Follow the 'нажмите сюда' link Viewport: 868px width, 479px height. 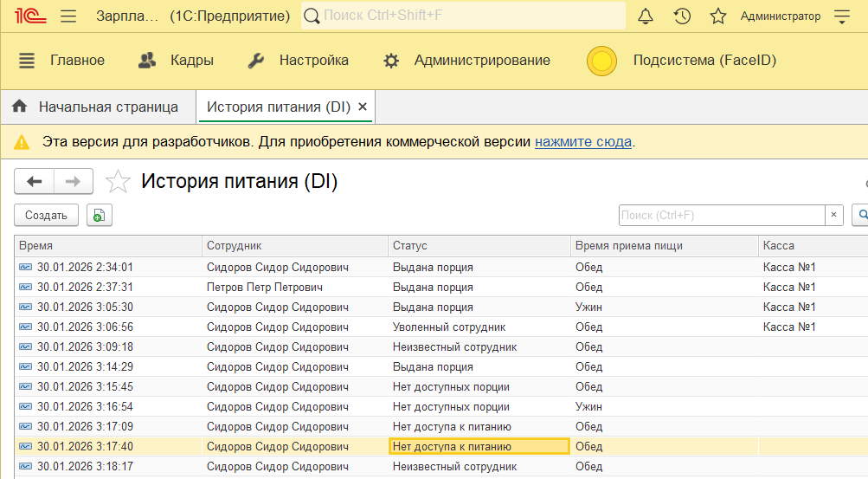coord(582,141)
